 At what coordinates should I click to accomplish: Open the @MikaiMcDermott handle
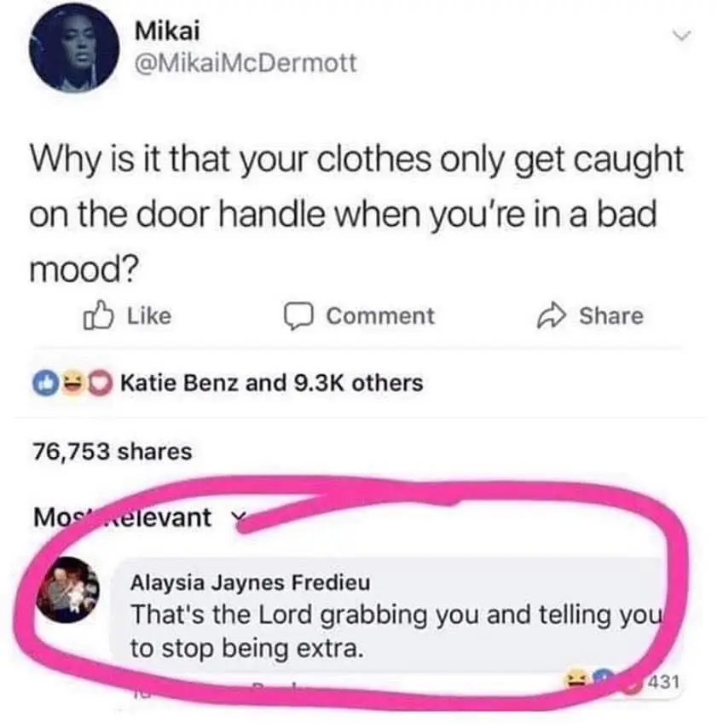click(x=246, y=63)
